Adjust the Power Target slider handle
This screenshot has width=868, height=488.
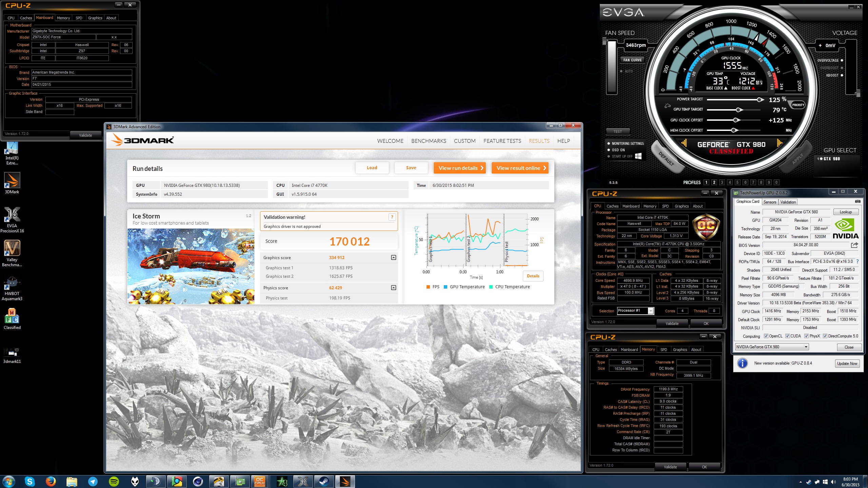(x=760, y=100)
